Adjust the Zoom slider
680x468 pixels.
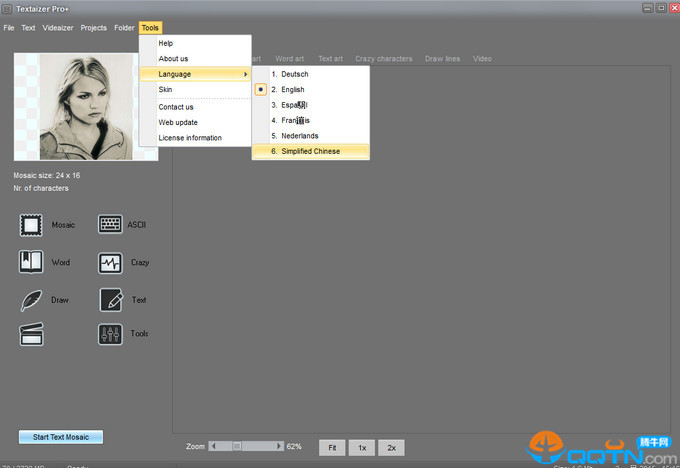(238, 446)
